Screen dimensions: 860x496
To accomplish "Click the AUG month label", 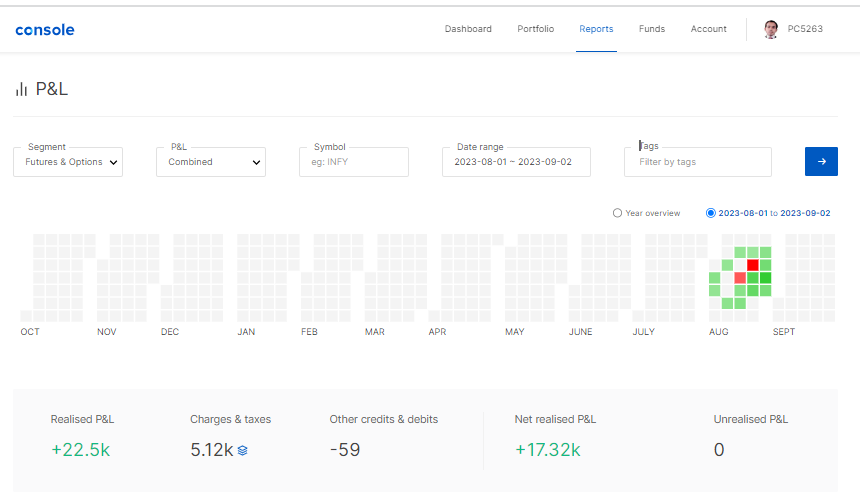I will coord(718,331).
